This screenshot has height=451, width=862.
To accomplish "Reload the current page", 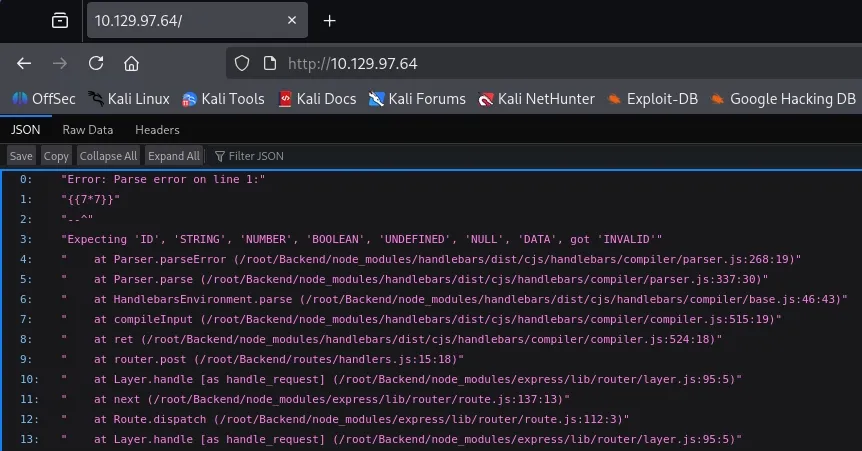I will click(96, 63).
